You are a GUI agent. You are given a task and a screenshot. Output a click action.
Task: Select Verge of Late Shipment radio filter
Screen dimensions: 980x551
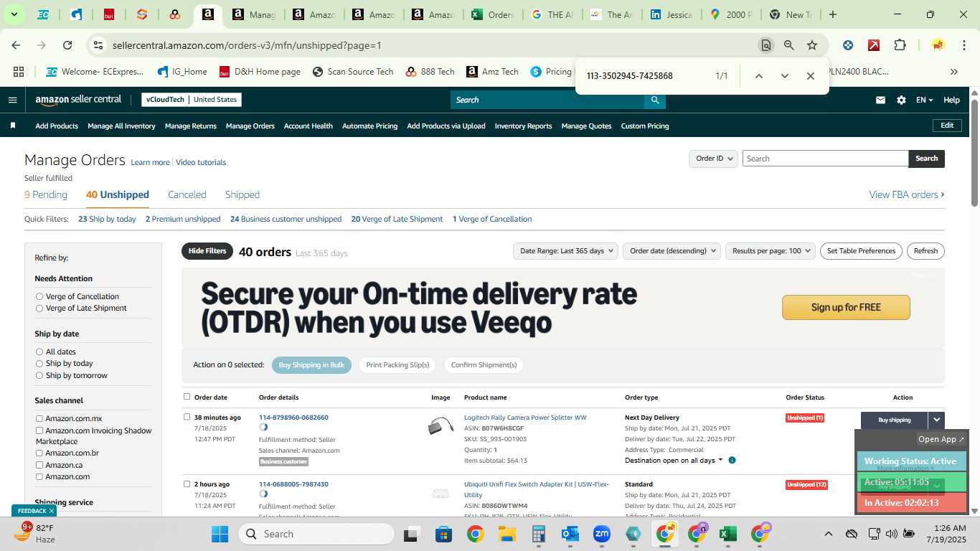[x=39, y=308]
